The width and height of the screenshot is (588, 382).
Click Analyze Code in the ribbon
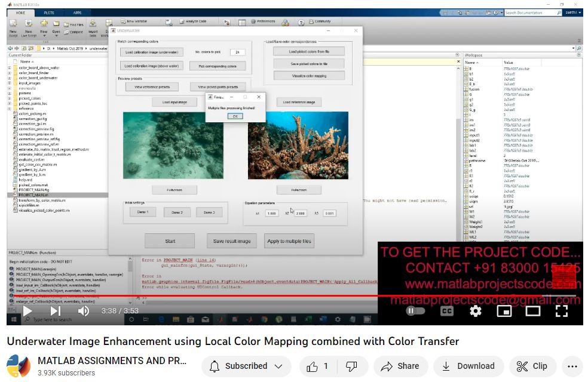[x=193, y=21]
